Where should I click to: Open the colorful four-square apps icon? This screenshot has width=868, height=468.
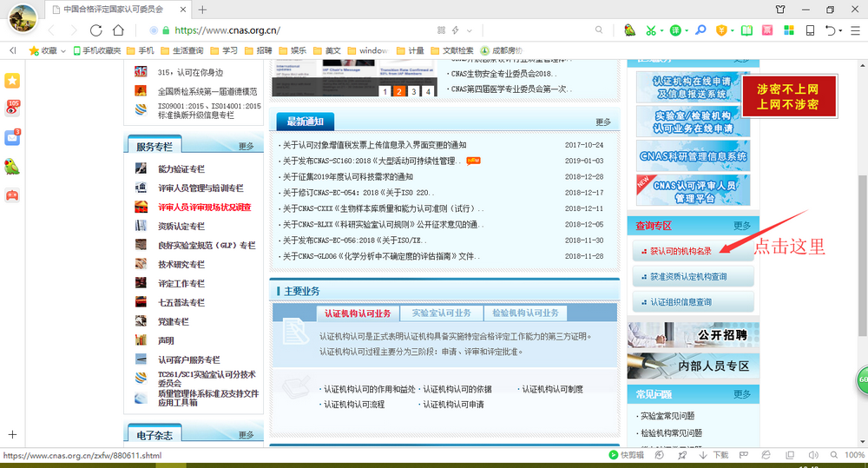(789, 30)
